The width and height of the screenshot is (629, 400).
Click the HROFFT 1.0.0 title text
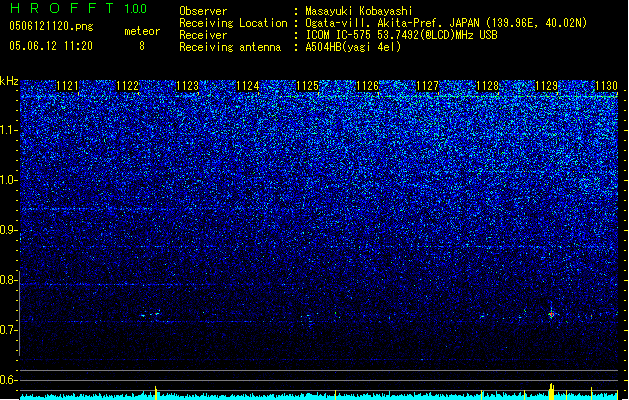[79, 8]
